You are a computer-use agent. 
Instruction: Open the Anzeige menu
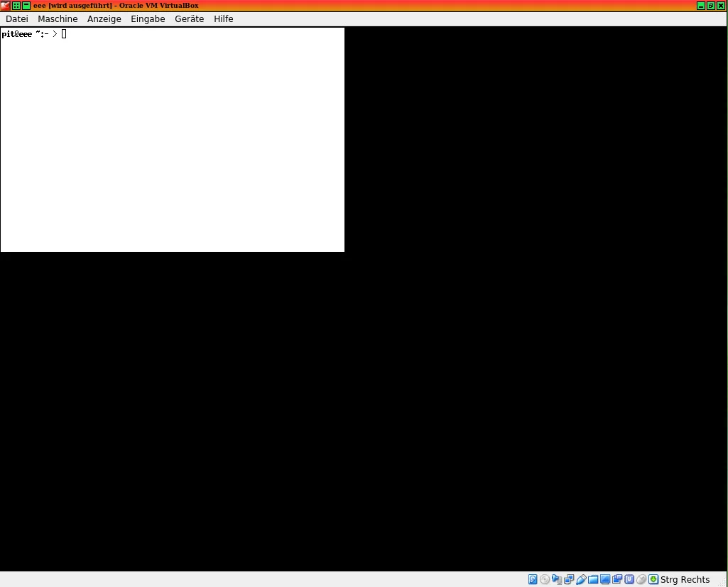click(x=104, y=19)
